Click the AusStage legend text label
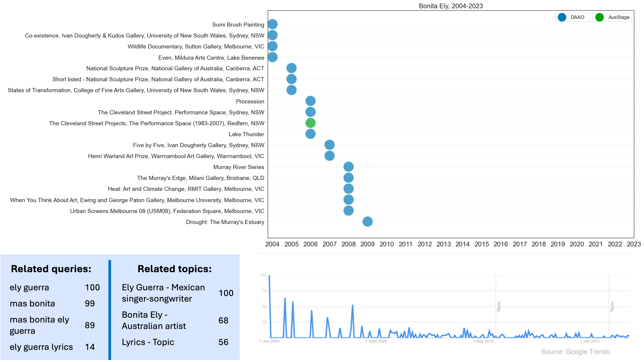644x362 pixels. pyautogui.click(x=619, y=17)
